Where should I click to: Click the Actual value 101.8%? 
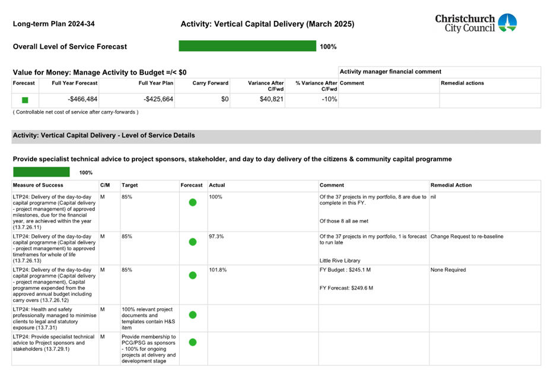[x=218, y=270]
